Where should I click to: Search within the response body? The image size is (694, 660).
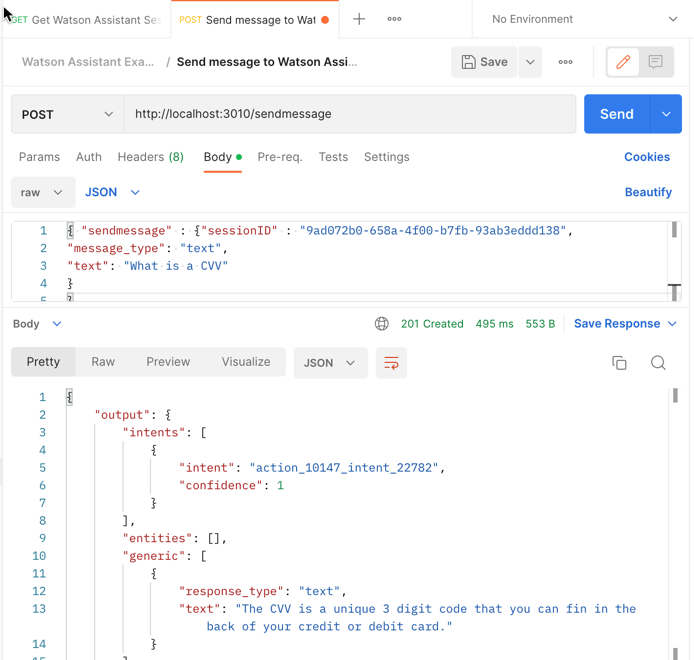658,363
